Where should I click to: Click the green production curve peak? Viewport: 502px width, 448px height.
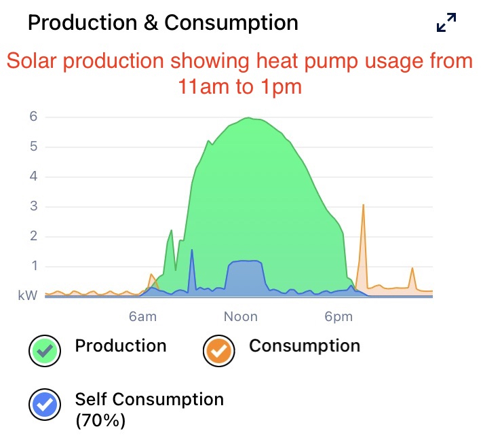pyautogui.click(x=249, y=118)
